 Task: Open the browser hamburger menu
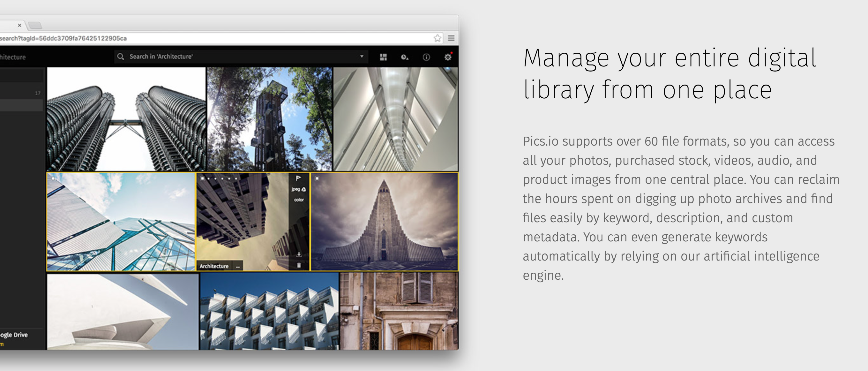(451, 38)
